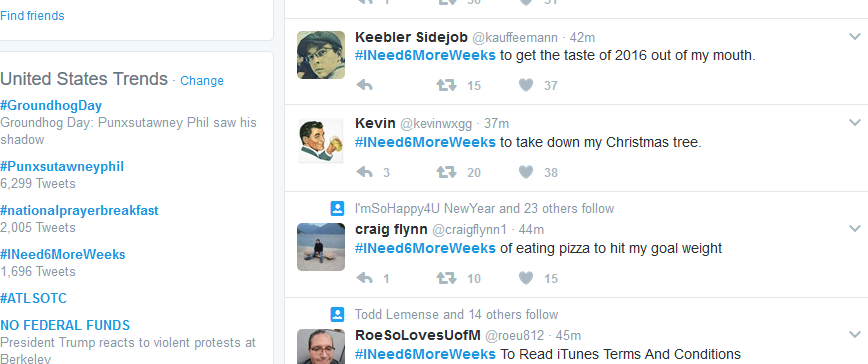The image size is (868, 364).
Task: Reply to Kevin's Christmas tree tweet
Action: [364, 172]
